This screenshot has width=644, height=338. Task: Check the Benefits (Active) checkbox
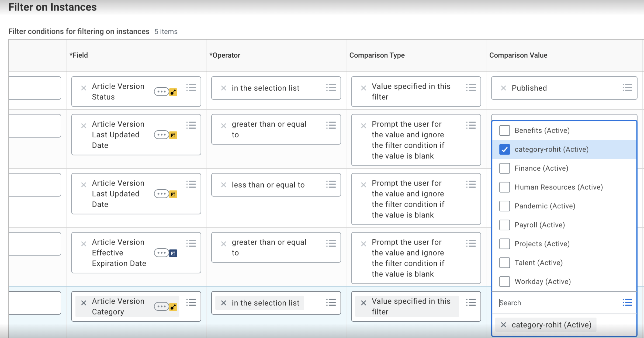coord(504,131)
